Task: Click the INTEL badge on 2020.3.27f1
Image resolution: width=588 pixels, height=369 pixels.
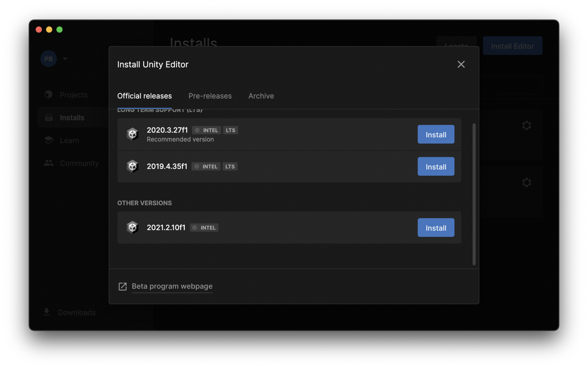Action: click(206, 130)
